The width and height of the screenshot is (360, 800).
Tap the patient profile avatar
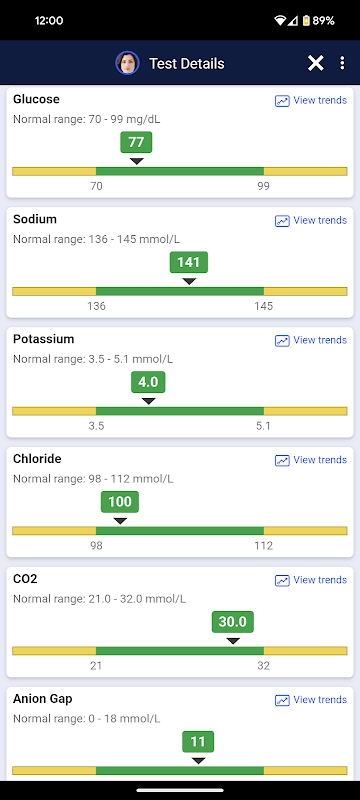coord(127,63)
